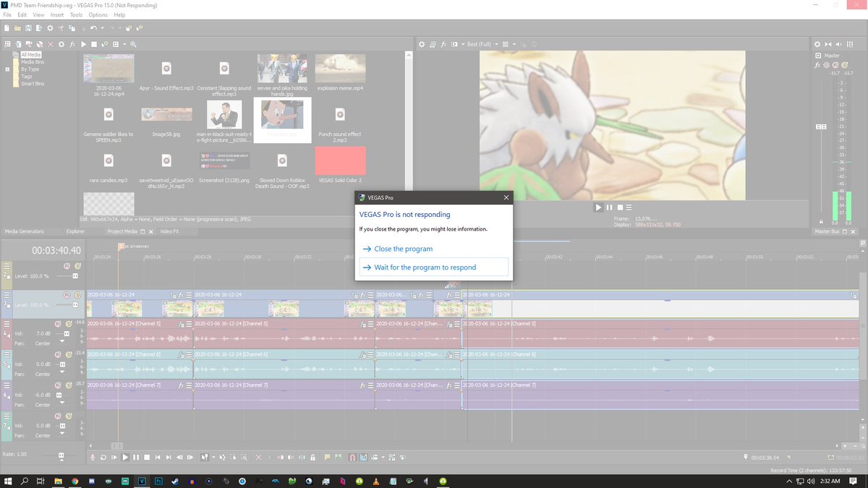
Task: Close the VEGAS Pro not responding dialog
Action: [506, 197]
